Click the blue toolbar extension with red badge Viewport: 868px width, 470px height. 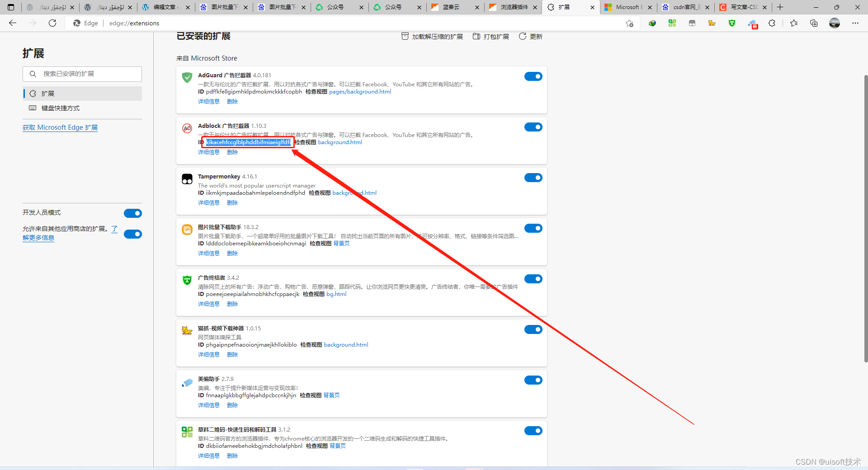753,24
